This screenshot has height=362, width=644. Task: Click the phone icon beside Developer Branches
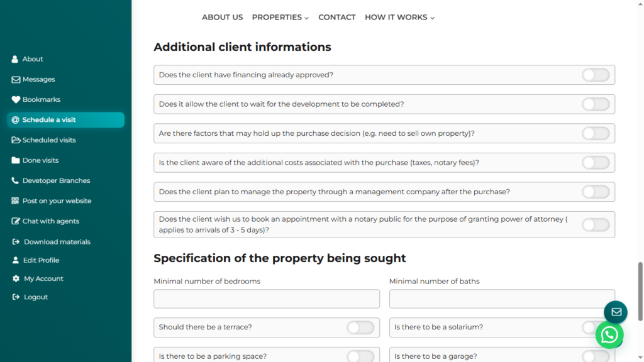coord(16,180)
